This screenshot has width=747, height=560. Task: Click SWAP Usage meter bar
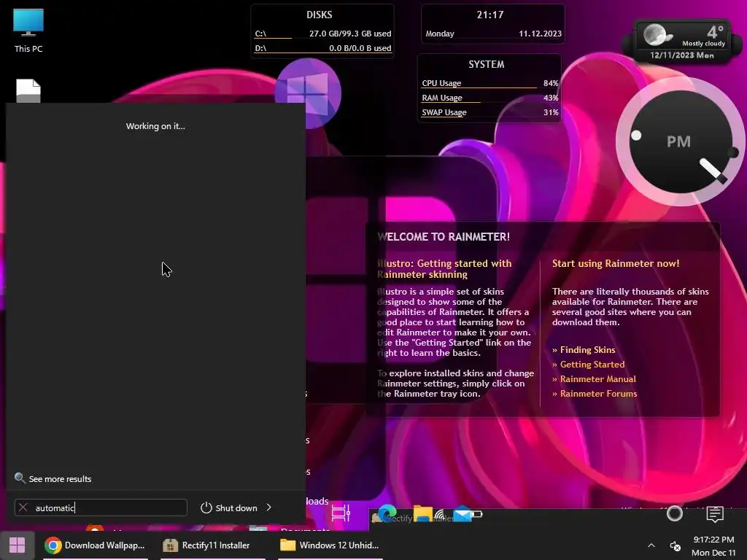click(x=489, y=113)
